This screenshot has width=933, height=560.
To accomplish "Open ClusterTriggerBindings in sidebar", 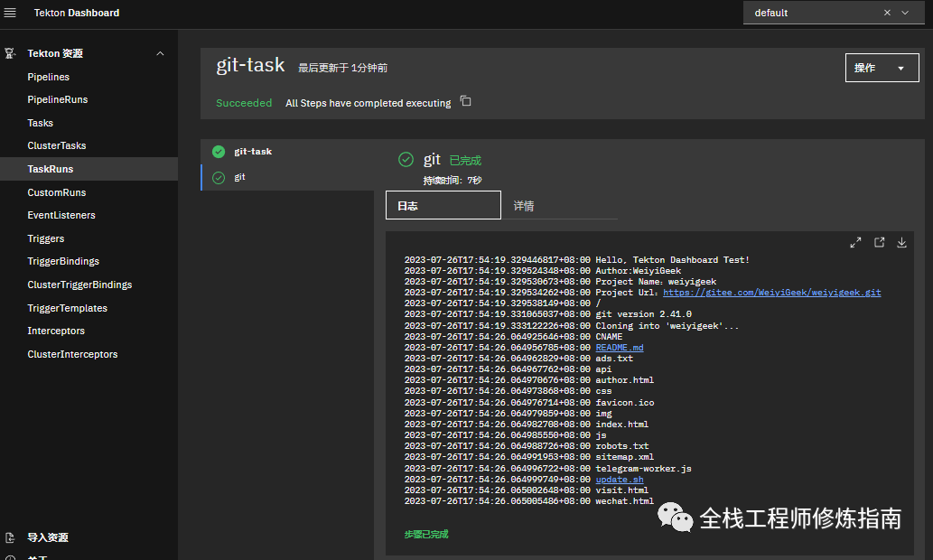I will coord(79,285).
